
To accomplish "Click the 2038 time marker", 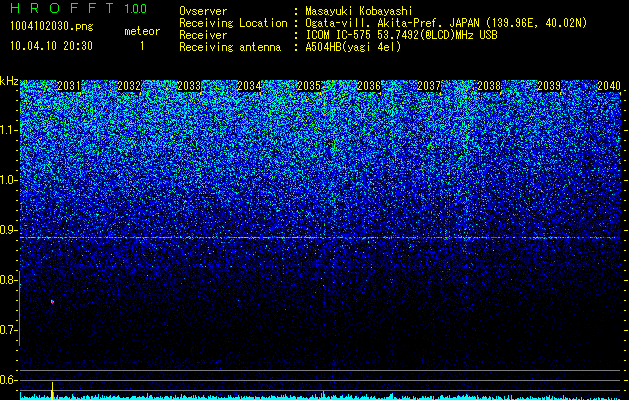I will tap(489, 86).
